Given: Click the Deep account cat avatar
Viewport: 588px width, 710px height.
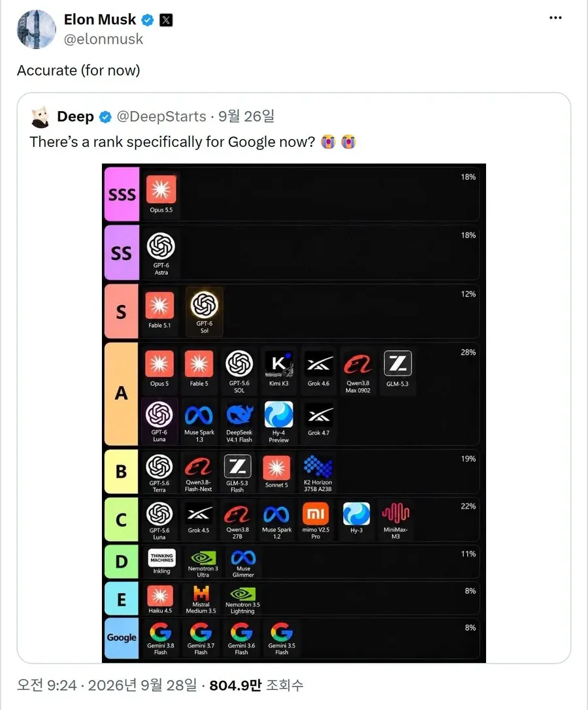Looking at the screenshot, I should [41, 118].
